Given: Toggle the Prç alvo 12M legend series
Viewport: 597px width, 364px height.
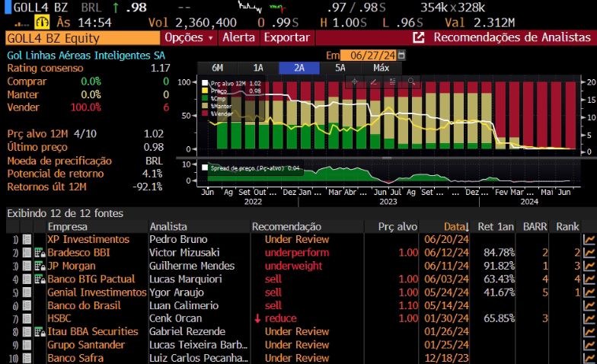Looking at the screenshot, I should (x=205, y=83).
